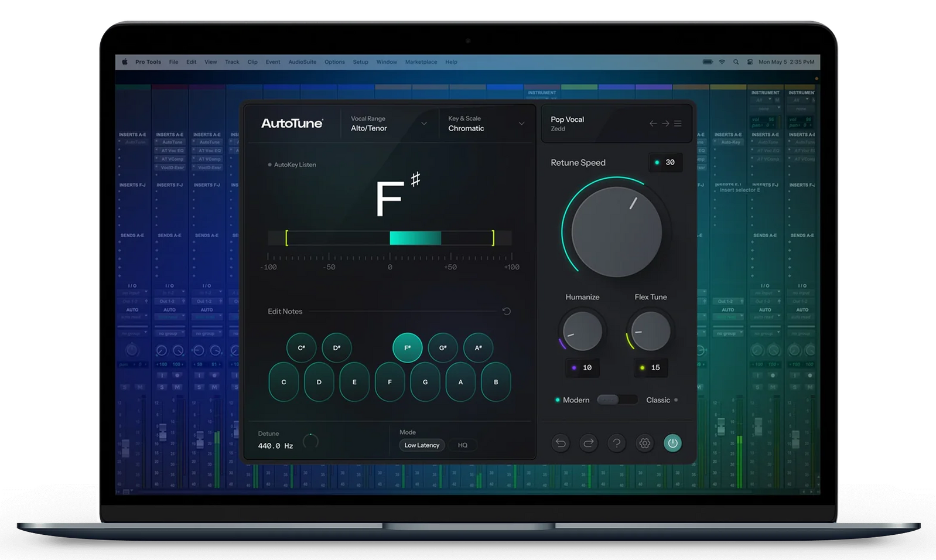The width and height of the screenshot is (936, 560).
Task: Select Low Latency mode
Action: [x=422, y=445]
